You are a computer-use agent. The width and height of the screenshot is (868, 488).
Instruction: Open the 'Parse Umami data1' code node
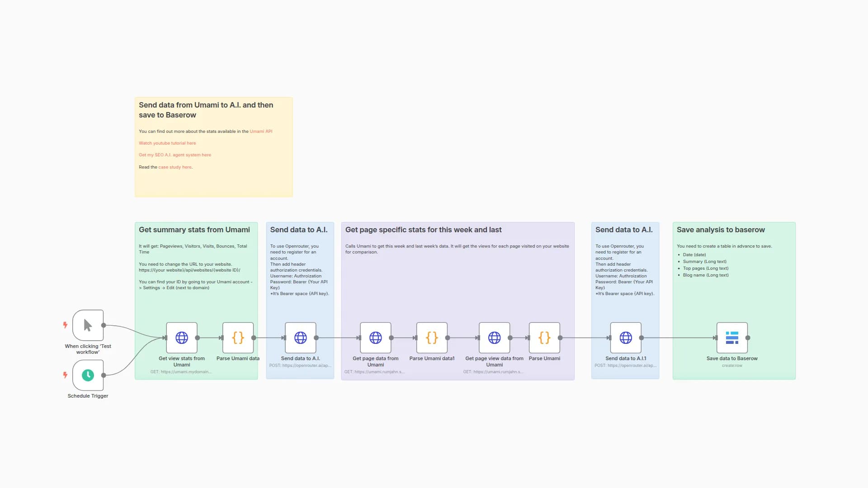click(x=432, y=338)
